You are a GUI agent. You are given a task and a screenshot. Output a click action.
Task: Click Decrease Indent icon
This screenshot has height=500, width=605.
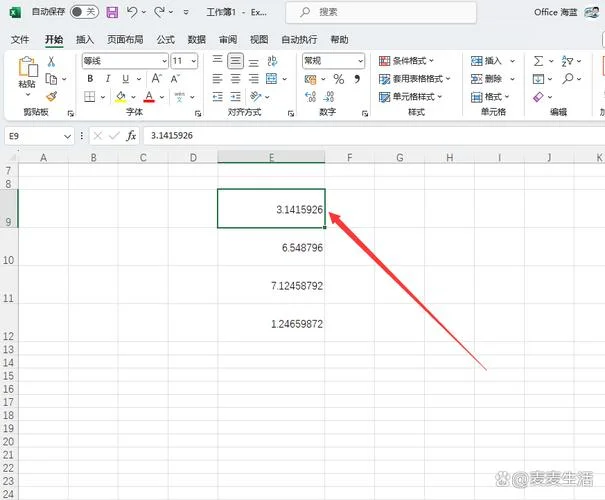click(217, 96)
